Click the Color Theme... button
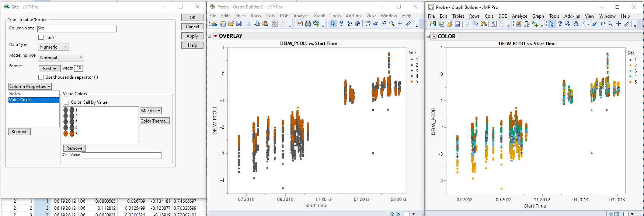 [154, 121]
